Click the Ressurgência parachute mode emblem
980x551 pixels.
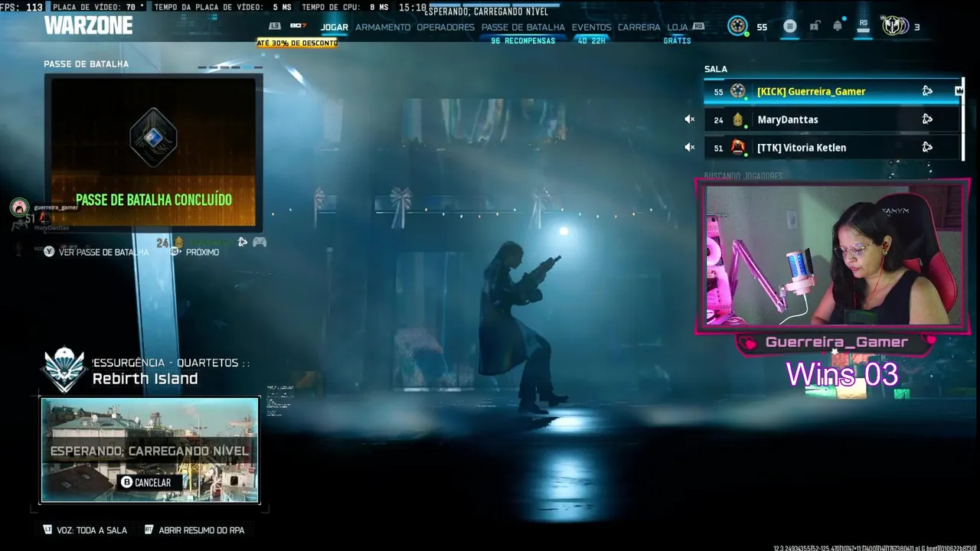pyautogui.click(x=64, y=370)
